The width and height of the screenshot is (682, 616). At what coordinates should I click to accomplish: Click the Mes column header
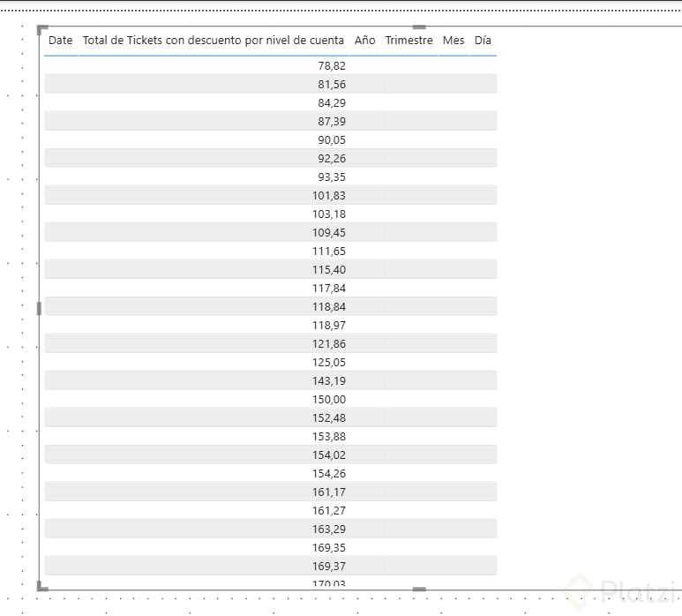[x=453, y=41]
